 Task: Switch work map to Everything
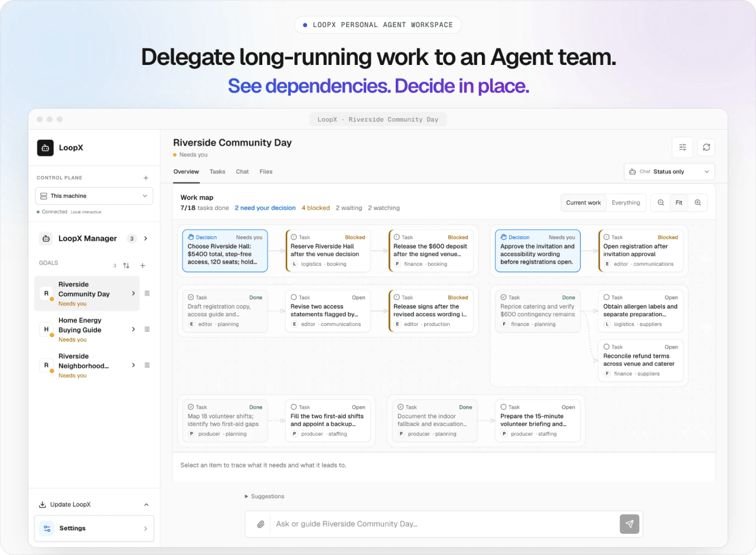(x=626, y=203)
